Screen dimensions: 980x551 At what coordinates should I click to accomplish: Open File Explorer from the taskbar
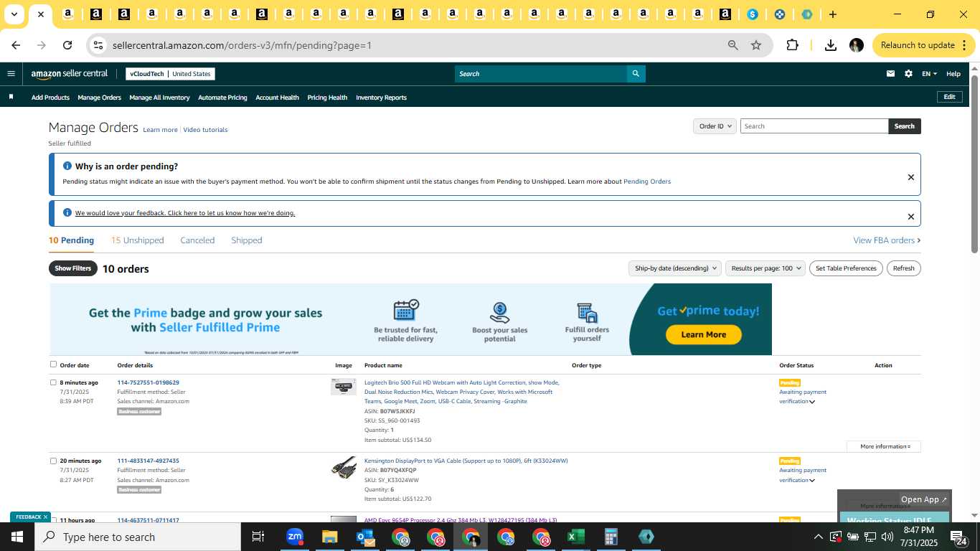tap(329, 537)
